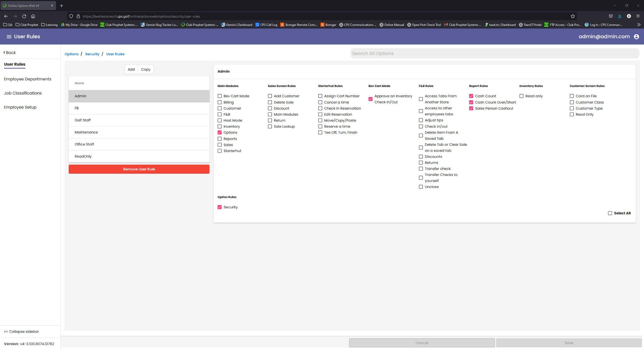Open the Club Prophet bookmarks folder

coord(27,25)
